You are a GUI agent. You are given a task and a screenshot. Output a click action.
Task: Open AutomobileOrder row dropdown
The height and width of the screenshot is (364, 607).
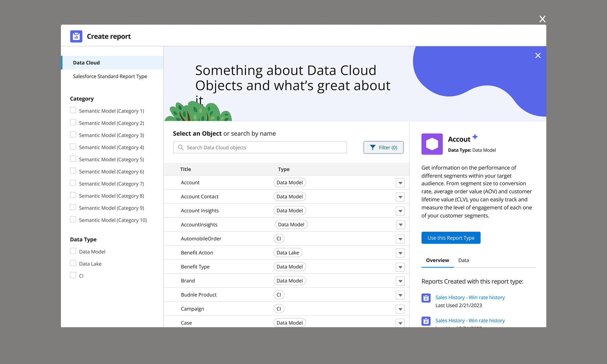coord(400,239)
